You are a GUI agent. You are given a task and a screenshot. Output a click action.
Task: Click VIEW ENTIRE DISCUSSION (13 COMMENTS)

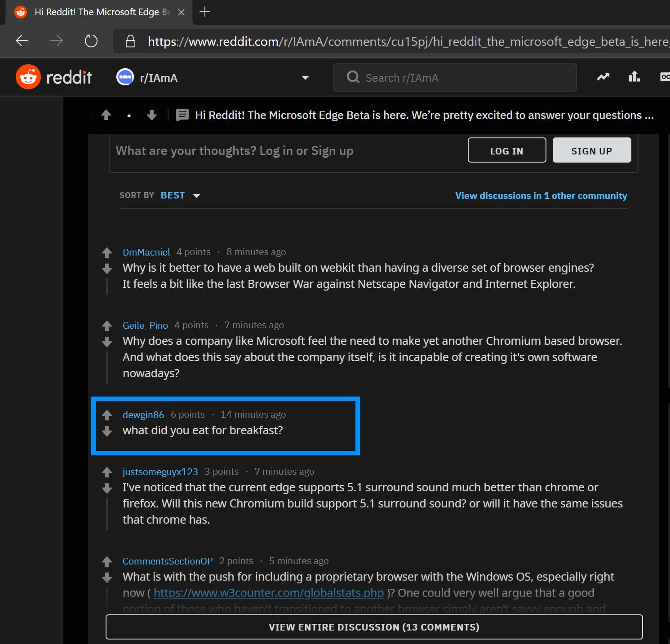click(374, 627)
